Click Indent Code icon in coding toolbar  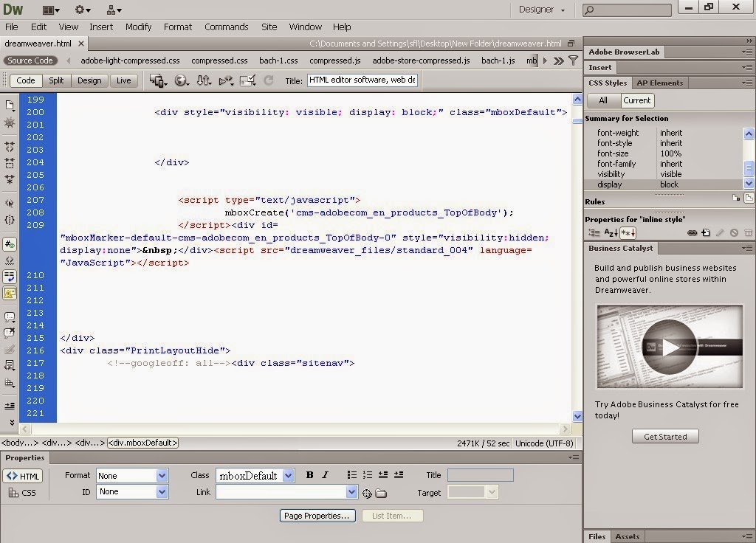point(10,406)
